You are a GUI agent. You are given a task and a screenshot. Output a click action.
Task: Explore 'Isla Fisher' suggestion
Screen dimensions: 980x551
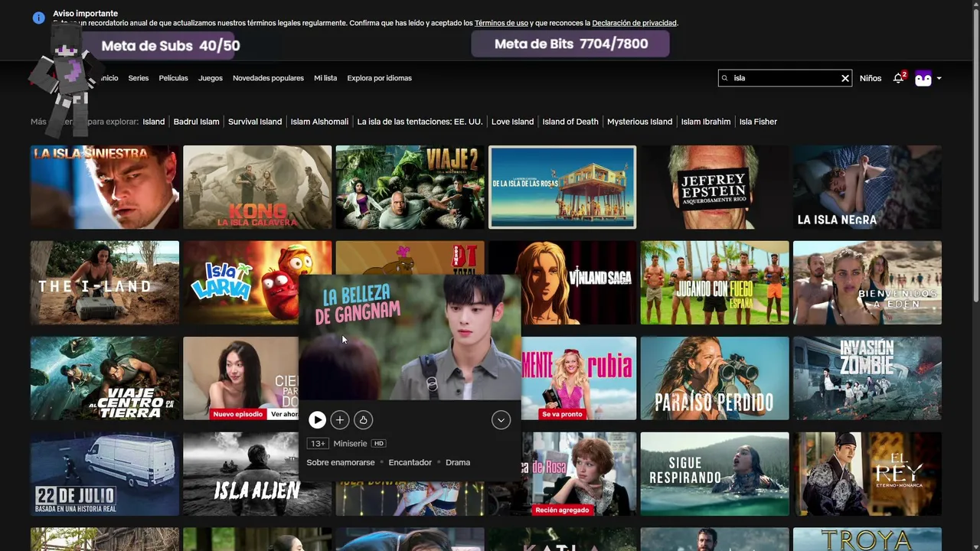click(758, 122)
